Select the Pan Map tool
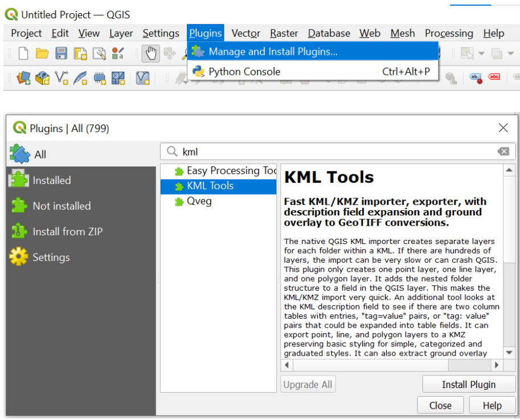520x420 pixels. pos(150,53)
